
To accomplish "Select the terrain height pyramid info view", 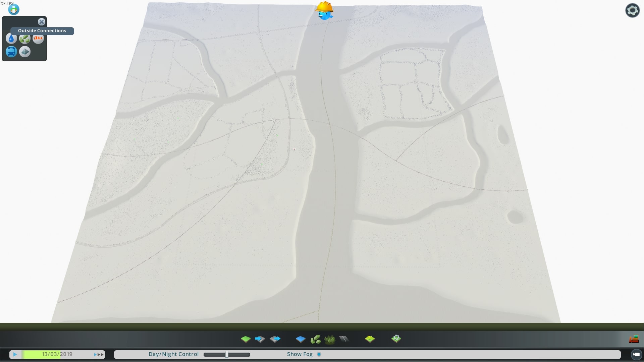I will pos(25,52).
